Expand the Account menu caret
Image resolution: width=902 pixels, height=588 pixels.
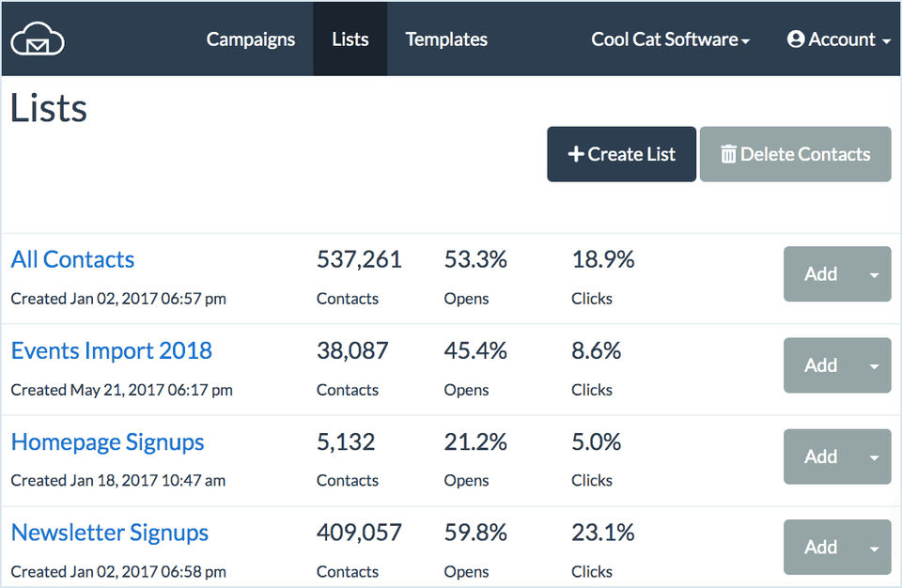click(886, 41)
